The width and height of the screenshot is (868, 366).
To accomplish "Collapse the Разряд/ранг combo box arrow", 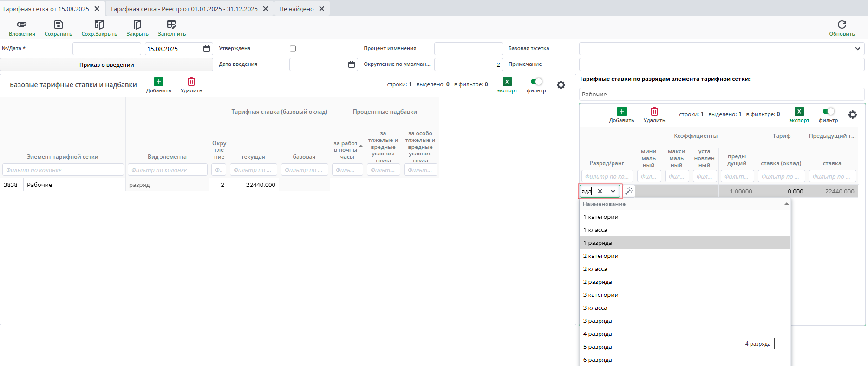I will coord(613,191).
